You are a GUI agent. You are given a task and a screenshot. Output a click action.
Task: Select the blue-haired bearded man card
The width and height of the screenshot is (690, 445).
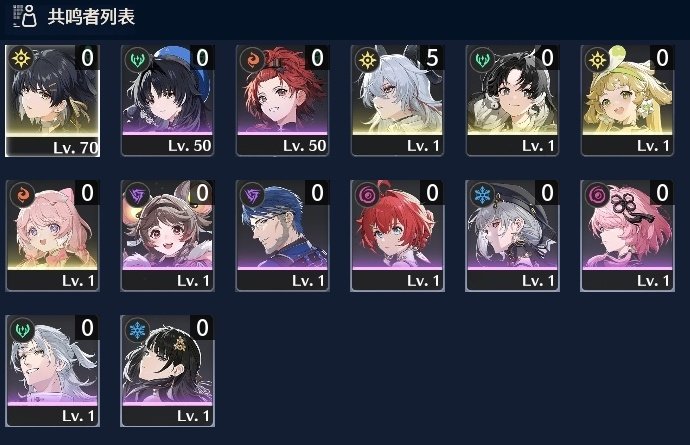(x=283, y=236)
